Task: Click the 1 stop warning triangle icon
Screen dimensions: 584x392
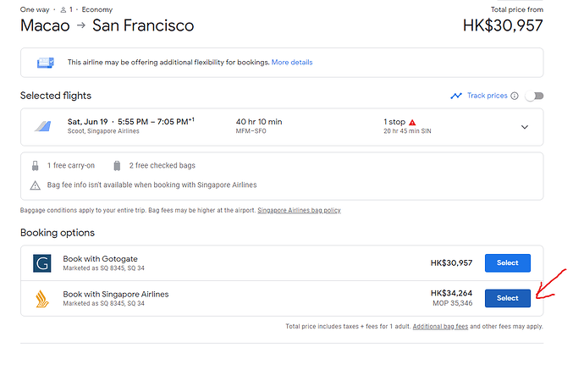Action: coord(412,122)
